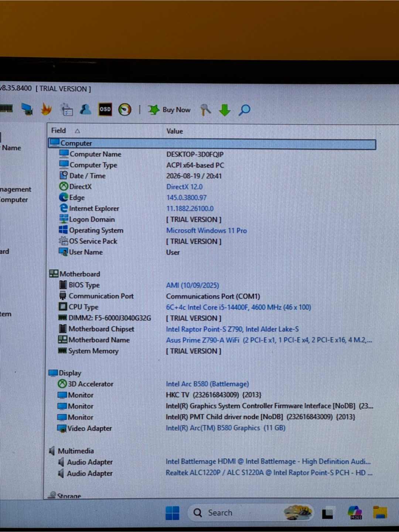Open the OSD panel icon
The image size is (399, 532).
[105, 109]
